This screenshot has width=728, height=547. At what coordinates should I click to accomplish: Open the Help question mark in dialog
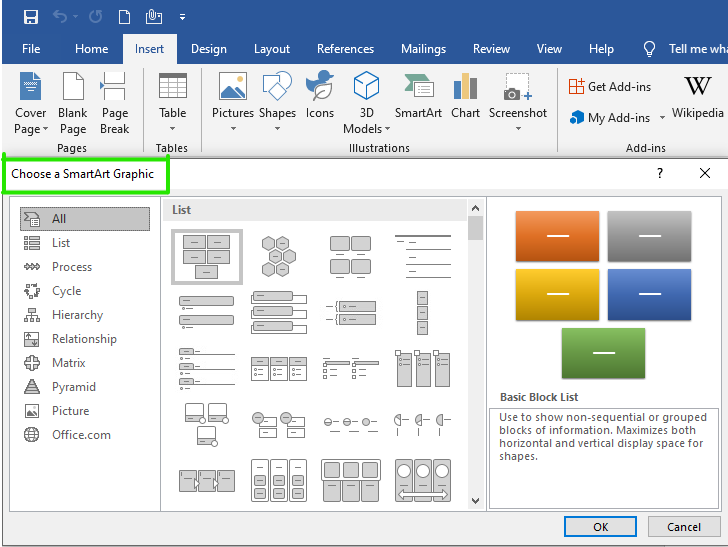click(x=660, y=174)
